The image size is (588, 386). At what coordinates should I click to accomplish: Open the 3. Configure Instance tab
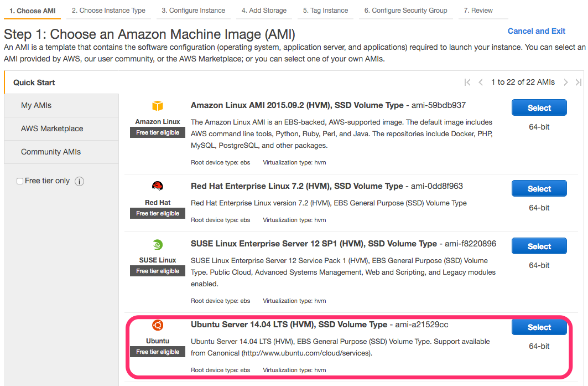point(193,11)
